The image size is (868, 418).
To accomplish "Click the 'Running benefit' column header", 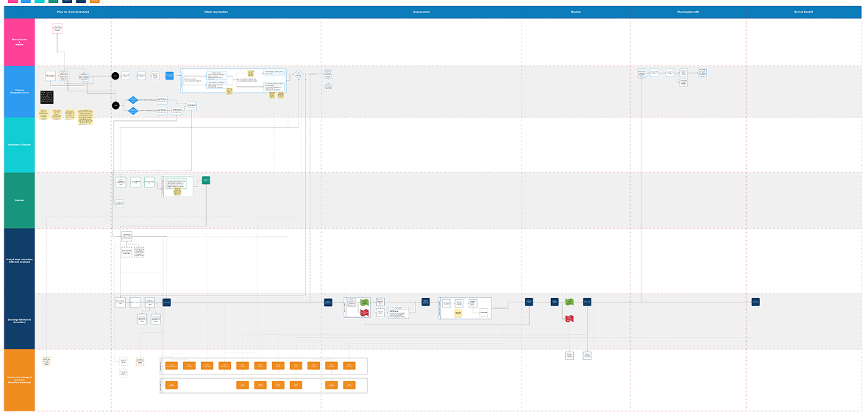I will pos(688,13).
